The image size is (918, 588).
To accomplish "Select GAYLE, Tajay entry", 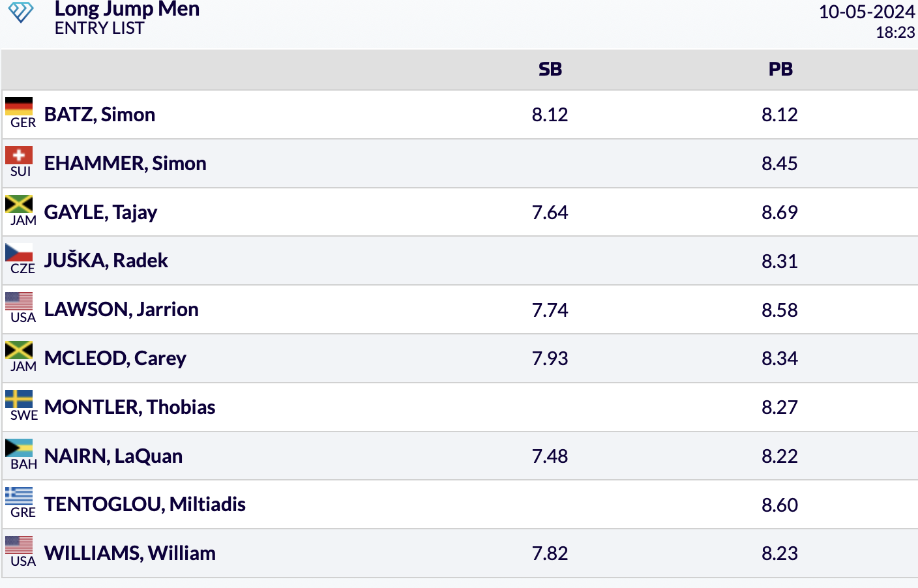I will (100, 213).
